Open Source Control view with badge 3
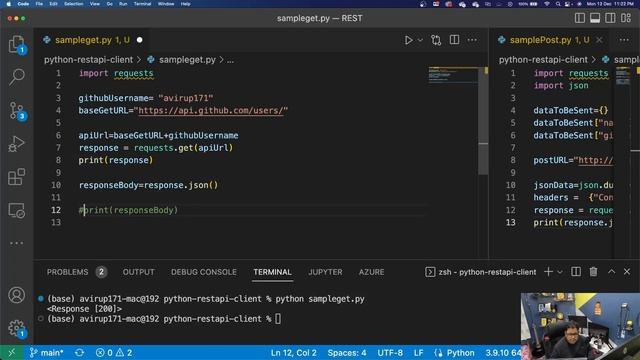 pyautogui.click(x=16, y=110)
